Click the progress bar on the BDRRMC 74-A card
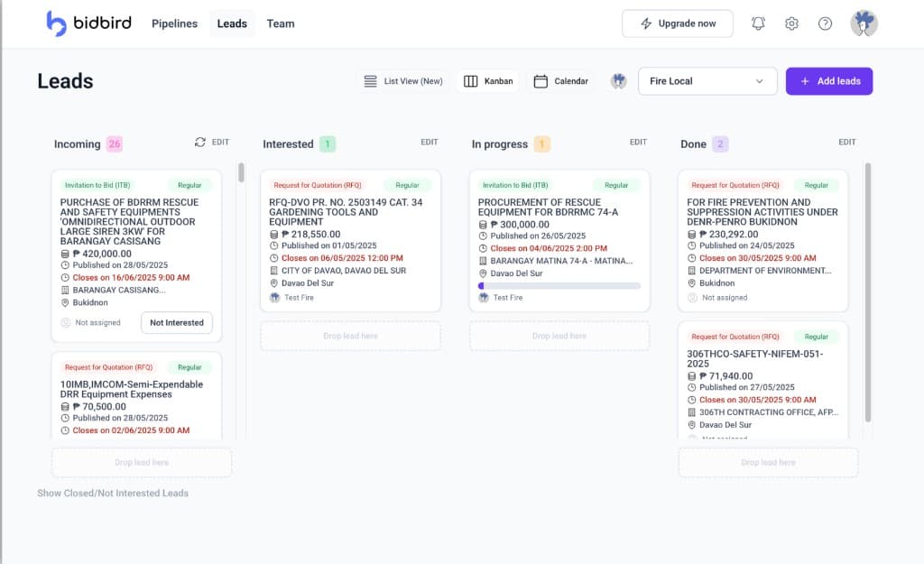The width and height of the screenshot is (924, 564). (x=559, y=285)
